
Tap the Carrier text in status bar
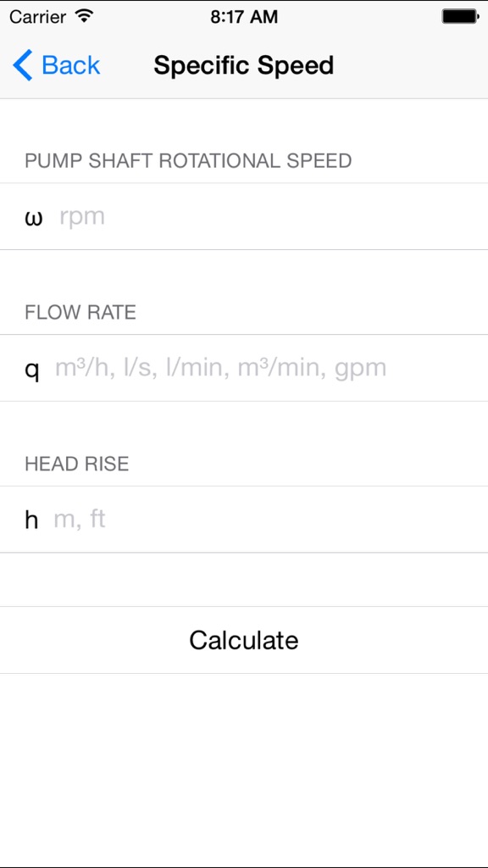[x=37, y=17]
